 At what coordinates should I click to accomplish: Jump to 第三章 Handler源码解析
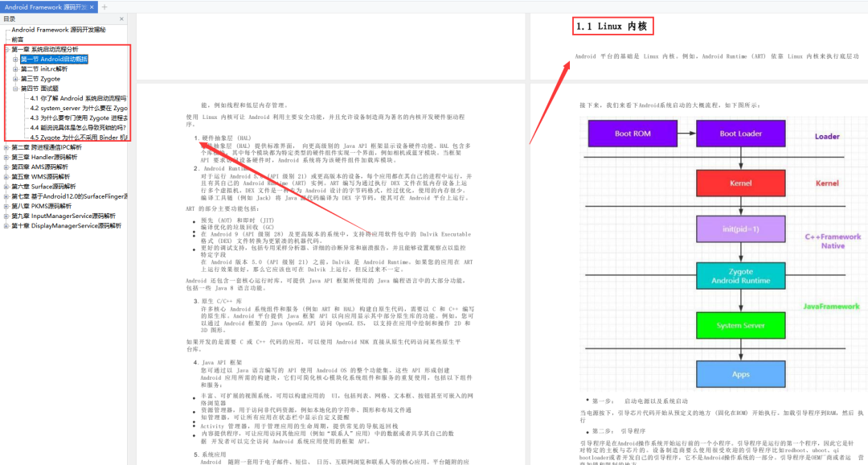tap(44, 158)
